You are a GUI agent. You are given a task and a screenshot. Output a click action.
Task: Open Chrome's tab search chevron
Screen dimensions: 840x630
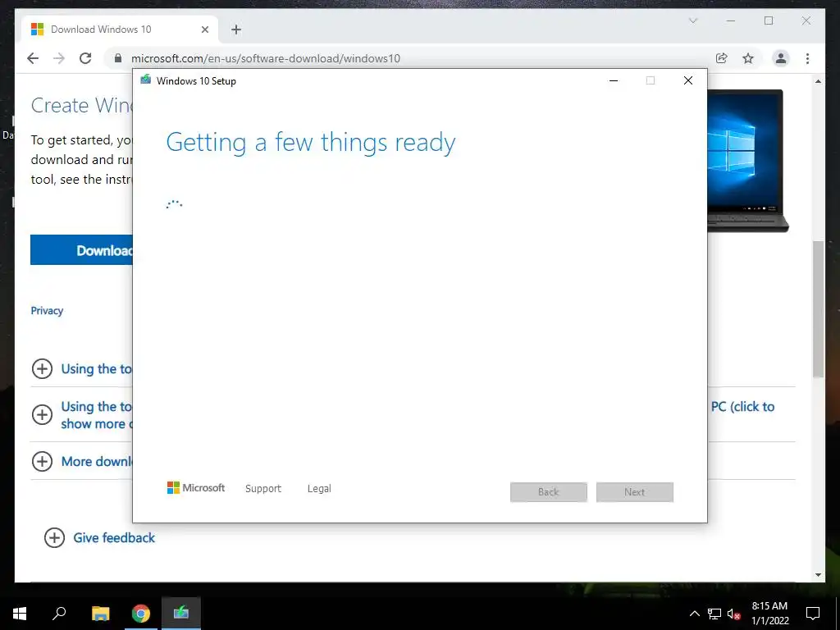(x=692, y=21)
